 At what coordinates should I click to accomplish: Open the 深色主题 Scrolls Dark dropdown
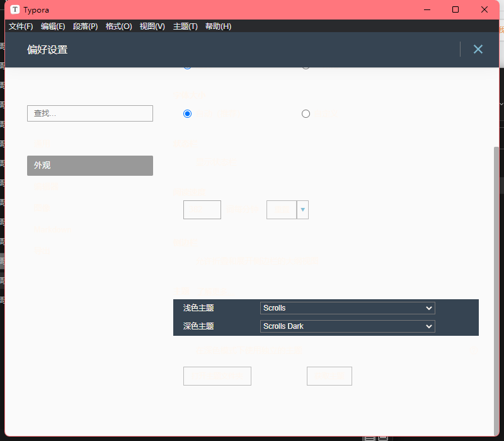348,326
